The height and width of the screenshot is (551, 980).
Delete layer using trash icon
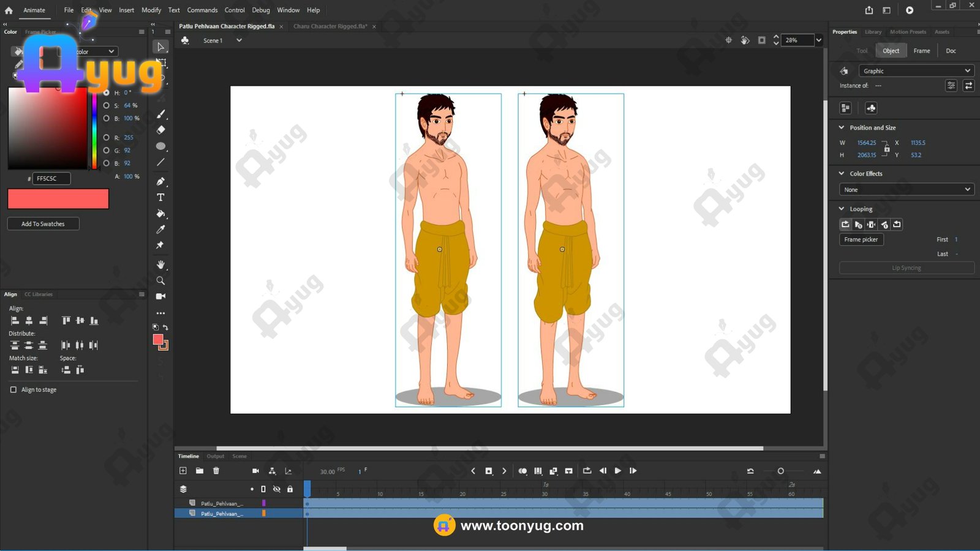(x=216, y=471)
